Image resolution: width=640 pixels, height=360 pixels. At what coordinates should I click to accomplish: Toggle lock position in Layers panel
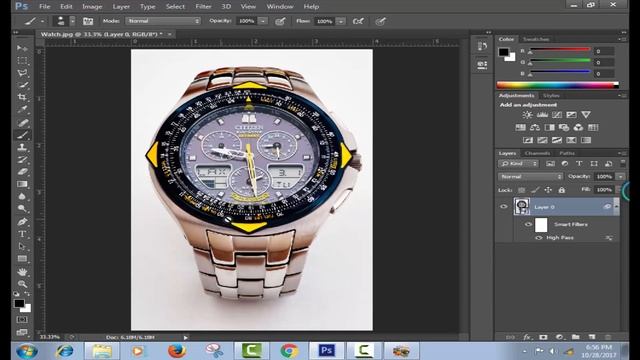click(548, 190)
